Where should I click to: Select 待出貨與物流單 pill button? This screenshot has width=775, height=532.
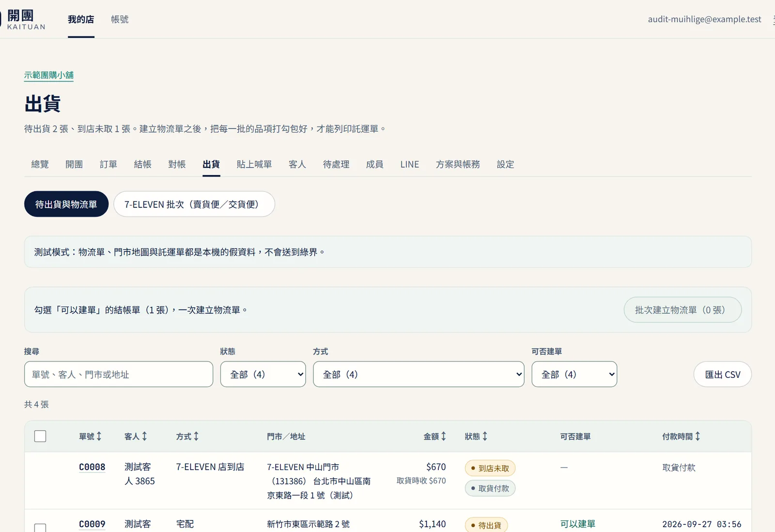pyautogui.click(x=66, y=204)
